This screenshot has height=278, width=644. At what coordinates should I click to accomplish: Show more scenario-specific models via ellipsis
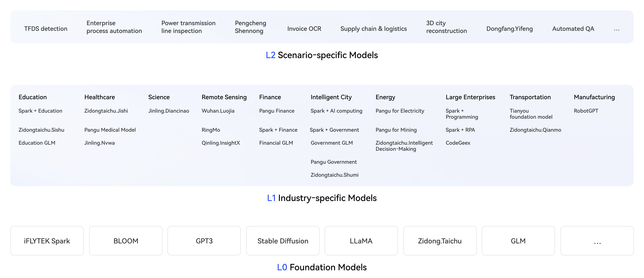[617, 29]
